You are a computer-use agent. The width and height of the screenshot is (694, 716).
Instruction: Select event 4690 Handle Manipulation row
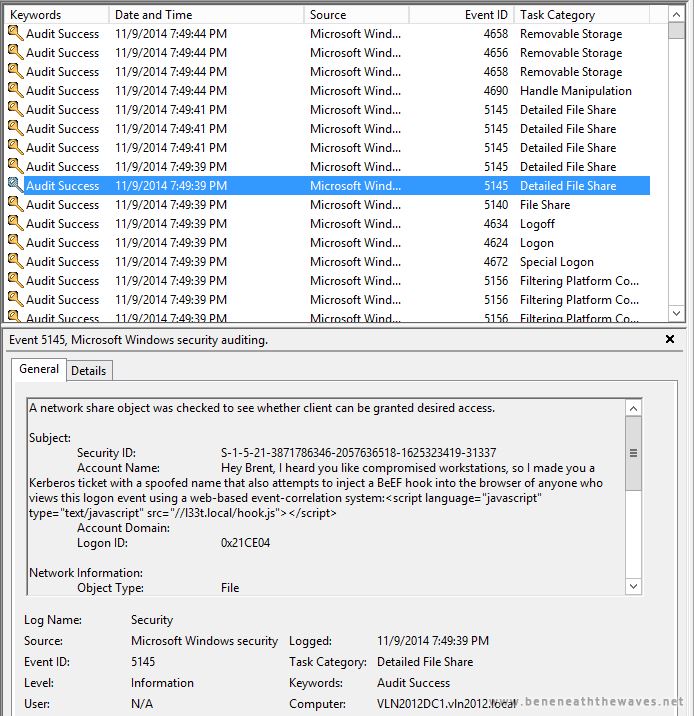point(328,90)
